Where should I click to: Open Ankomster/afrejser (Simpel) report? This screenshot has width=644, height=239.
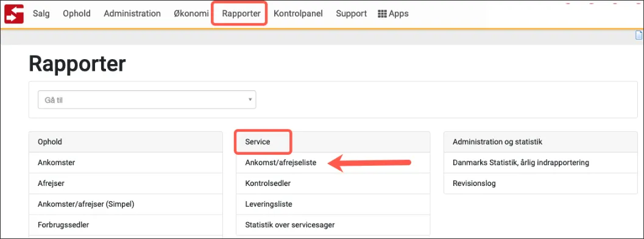pyautogui.click(x=126, y=204)
